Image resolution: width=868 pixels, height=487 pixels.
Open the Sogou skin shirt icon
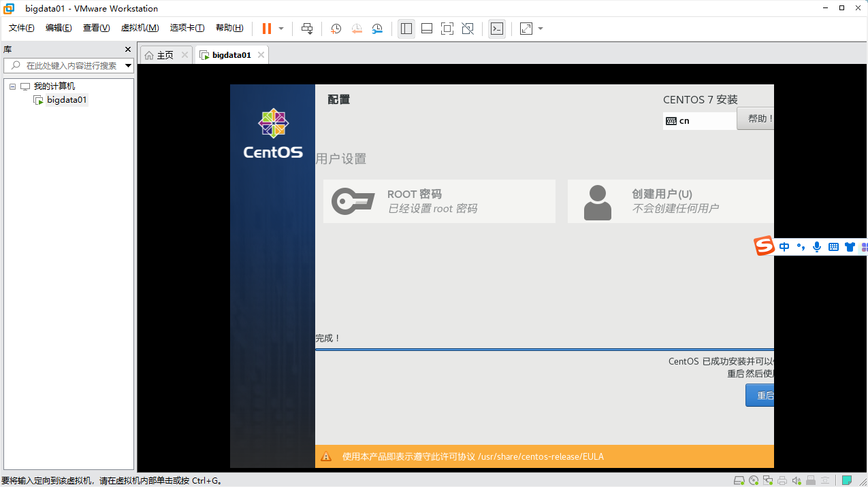[x=850, y=247]
